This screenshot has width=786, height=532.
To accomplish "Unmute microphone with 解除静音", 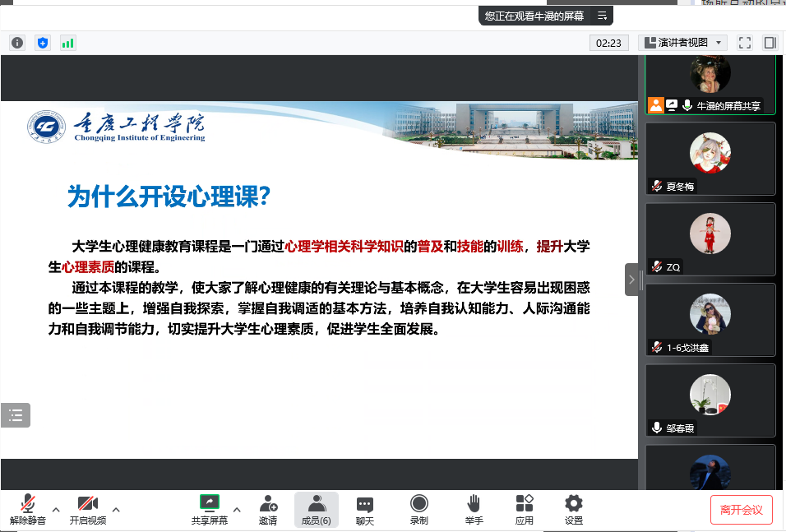I will 28,509.
